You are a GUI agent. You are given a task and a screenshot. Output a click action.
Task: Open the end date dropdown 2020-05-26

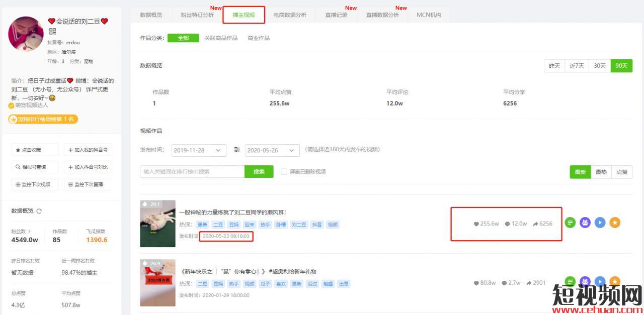tap(272, 150)
